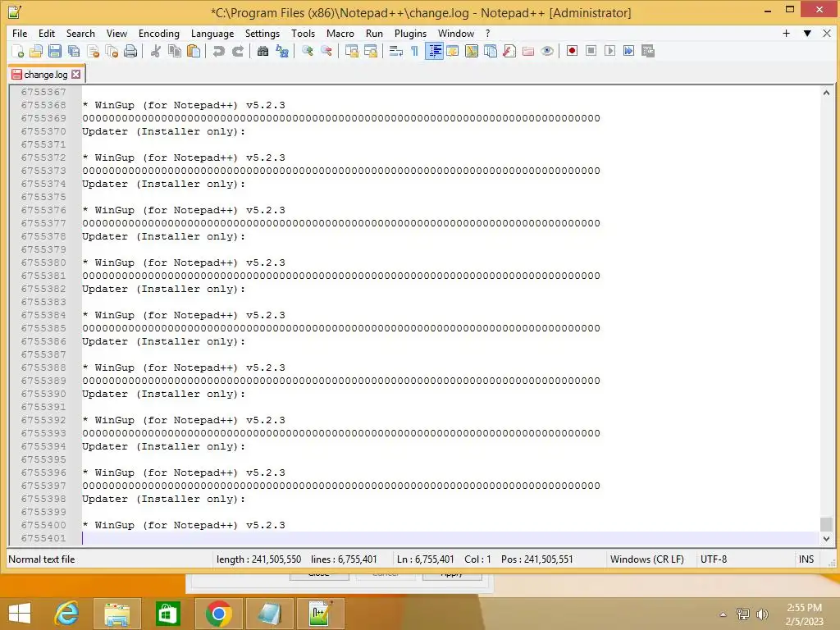This screenshot has height=630, width=840.
Task: Open the Tools menu
Action: [304, 33]
